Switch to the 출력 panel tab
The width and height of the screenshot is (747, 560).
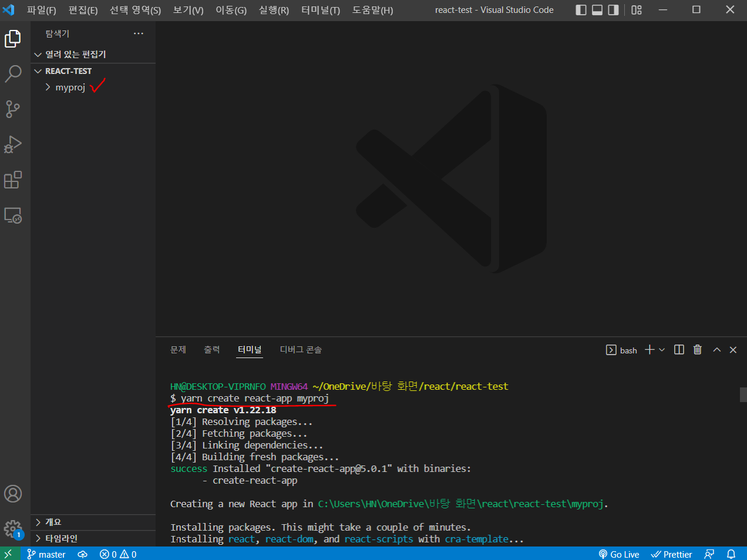coord(212,350)
